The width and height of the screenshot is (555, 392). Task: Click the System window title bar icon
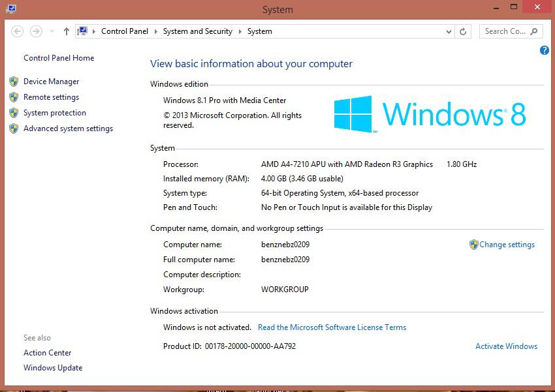click(11, 8)
